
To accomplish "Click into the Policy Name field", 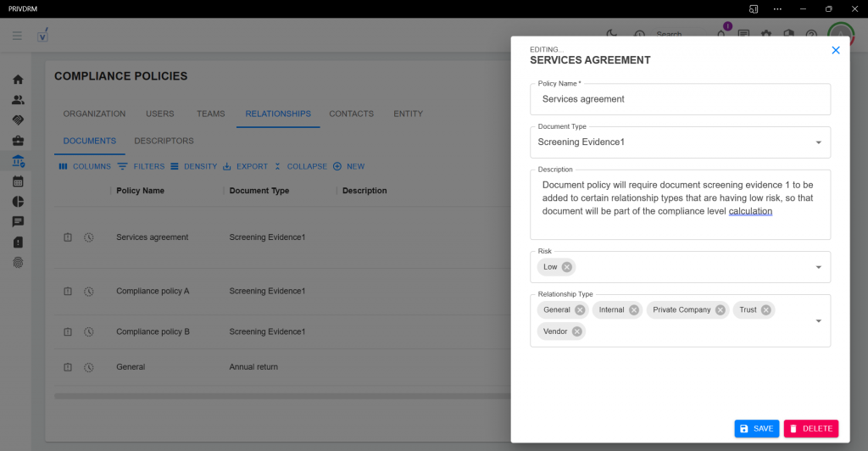I will click(680, 99).
